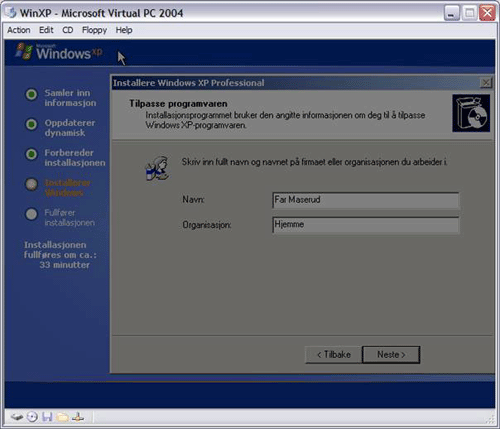
Task: Click the 'Samler inn informasjon' step text
Action: [70, 98]
